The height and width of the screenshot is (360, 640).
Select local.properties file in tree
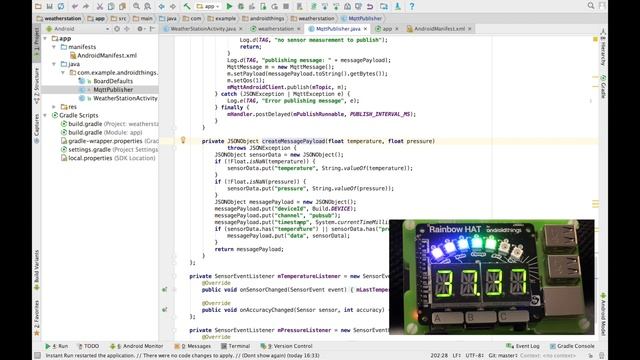(x=108, y=158)
